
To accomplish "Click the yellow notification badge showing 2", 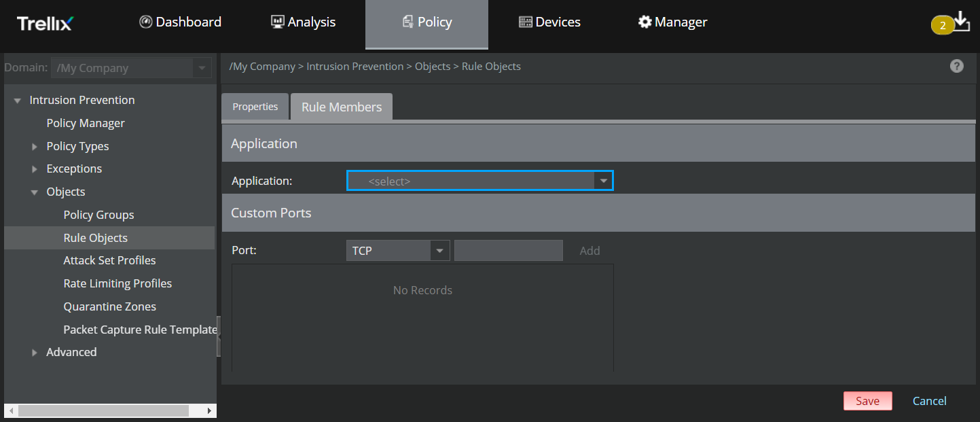I will click(x=943, y=26).
